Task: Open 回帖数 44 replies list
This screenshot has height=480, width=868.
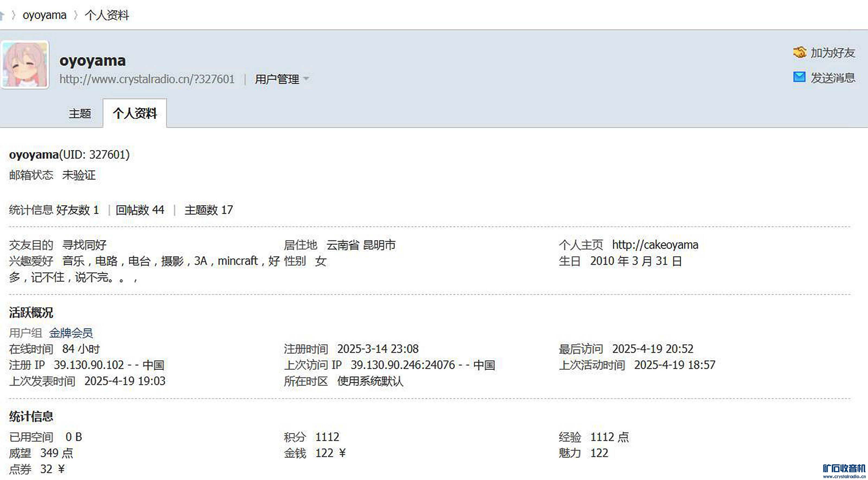Action: pos(140,210)
